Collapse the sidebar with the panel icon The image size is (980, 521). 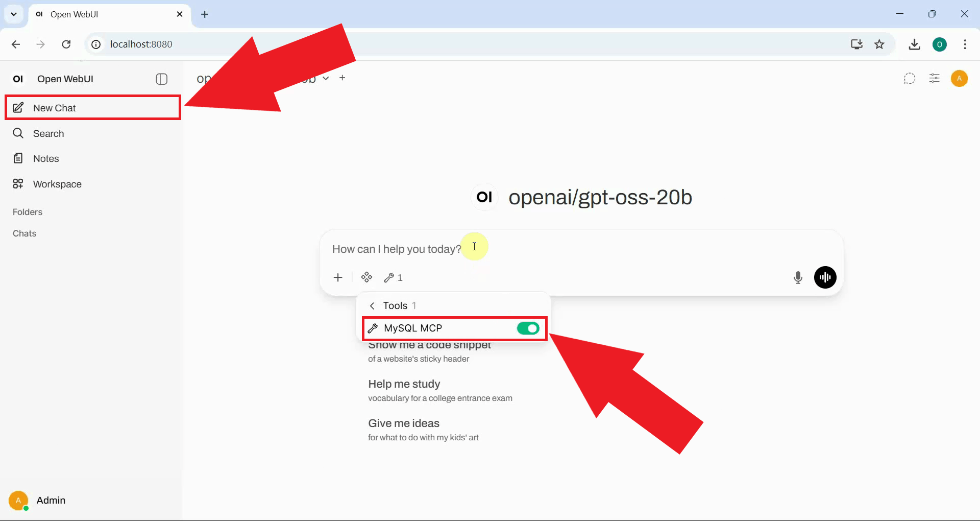(x=161, y=79)
